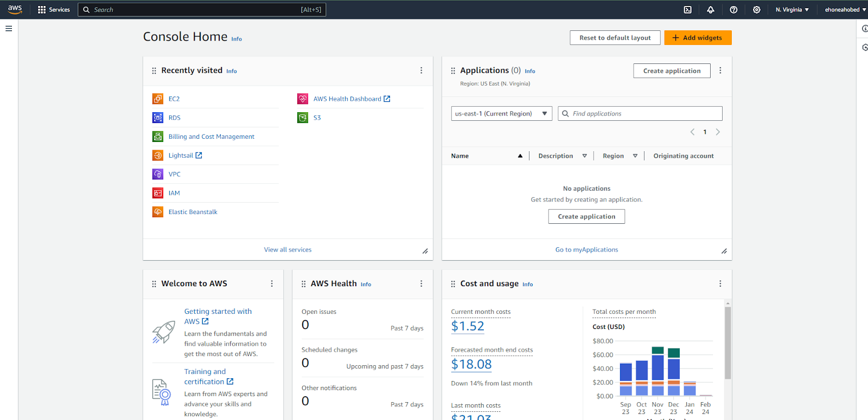Open Recently visited widget options menu
This screenshot has height=420, width=868.
[x=421, y=70]
